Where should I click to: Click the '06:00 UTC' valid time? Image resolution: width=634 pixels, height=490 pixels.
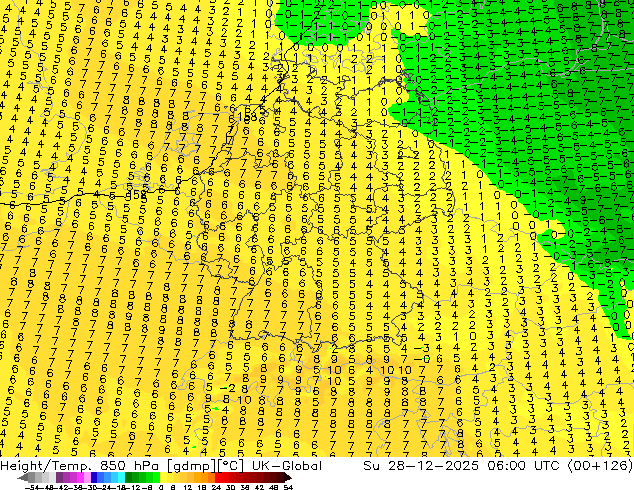[x=523, y=466]
